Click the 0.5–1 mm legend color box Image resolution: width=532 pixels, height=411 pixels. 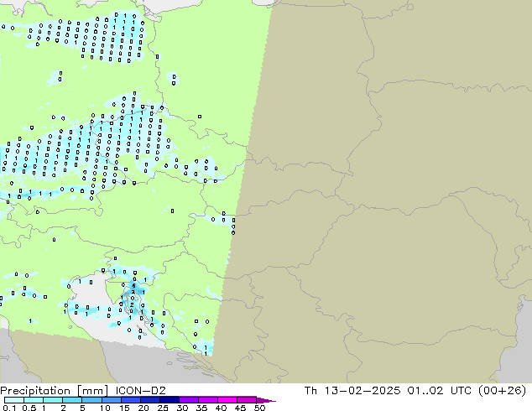coord(34,400)
